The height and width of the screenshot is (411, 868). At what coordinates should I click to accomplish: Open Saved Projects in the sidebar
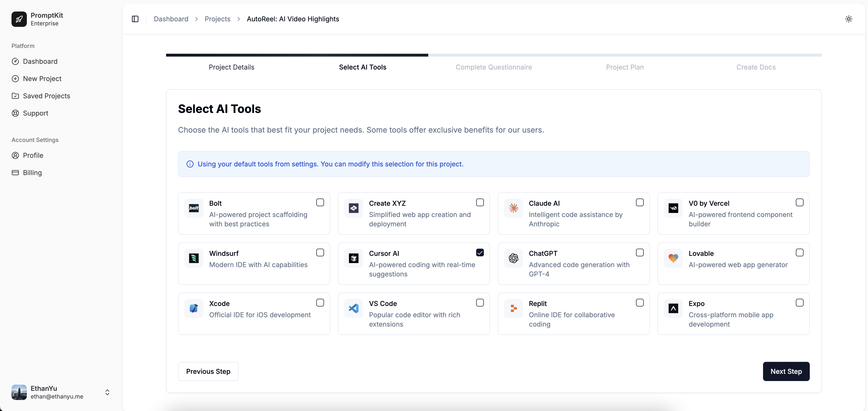[61, 96]
